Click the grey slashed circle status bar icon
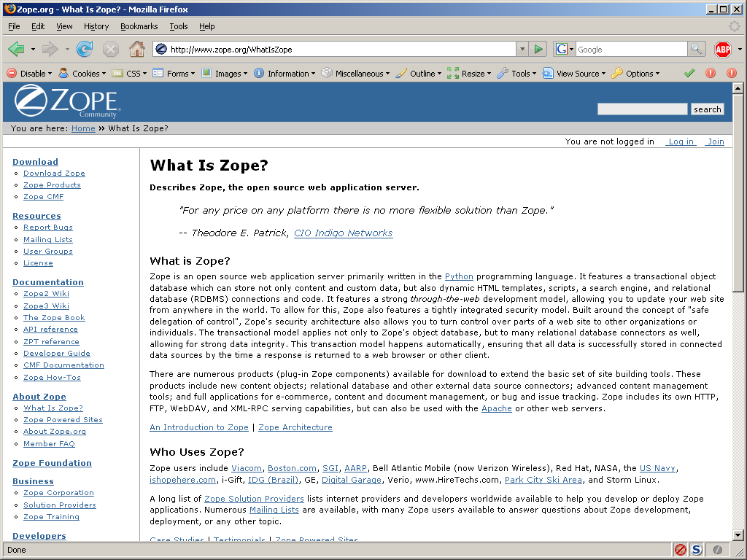Viewport: 747px width, 560px height. 718,550
